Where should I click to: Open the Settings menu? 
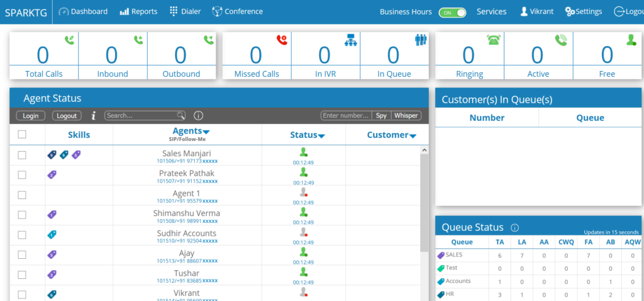pos(584,12)
